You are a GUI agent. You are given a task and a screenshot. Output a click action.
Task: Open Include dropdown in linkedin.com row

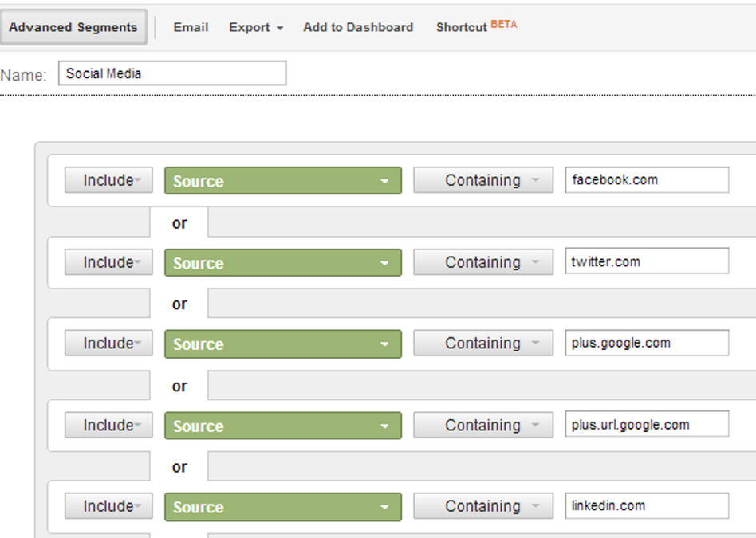(x=109, y=506)
